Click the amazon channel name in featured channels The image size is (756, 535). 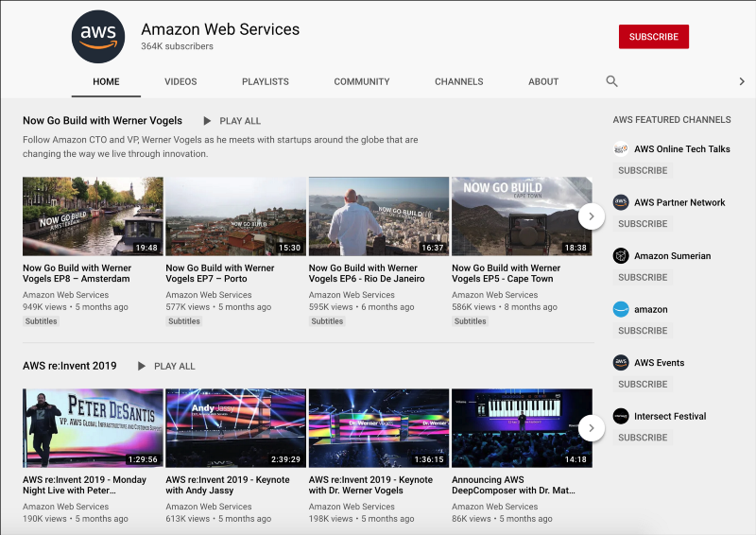(651, 309)
